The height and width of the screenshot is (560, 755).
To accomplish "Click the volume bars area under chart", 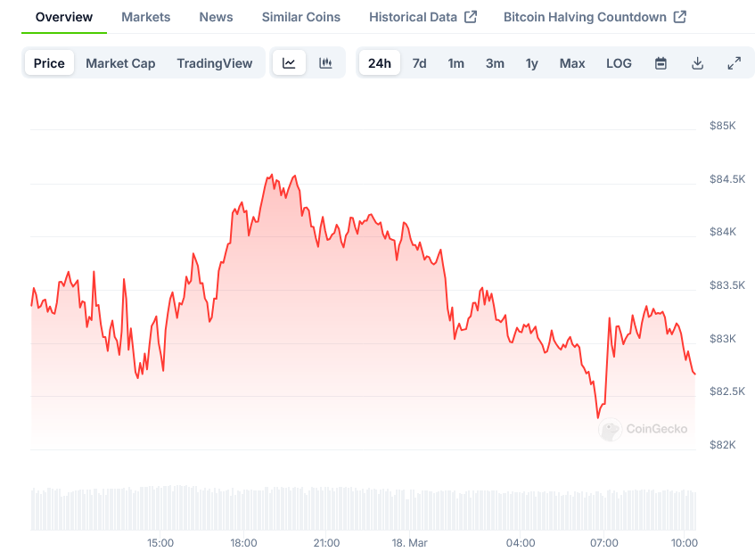I will (364, 507).
